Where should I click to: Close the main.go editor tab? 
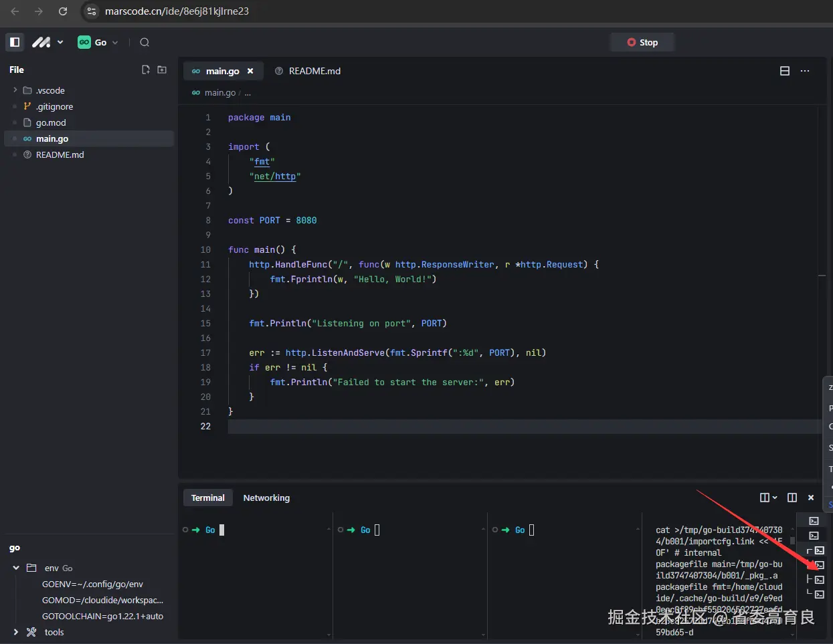coord(250,71)
